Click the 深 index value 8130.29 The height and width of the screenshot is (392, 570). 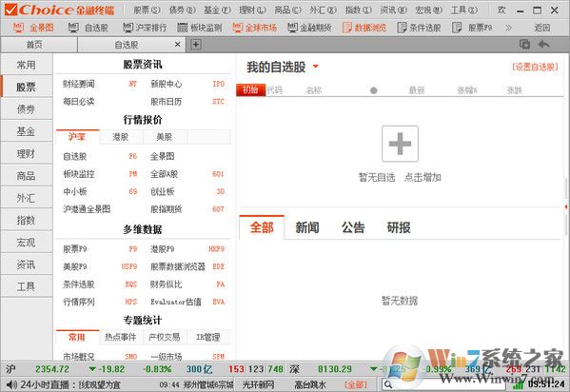point(335,369)
